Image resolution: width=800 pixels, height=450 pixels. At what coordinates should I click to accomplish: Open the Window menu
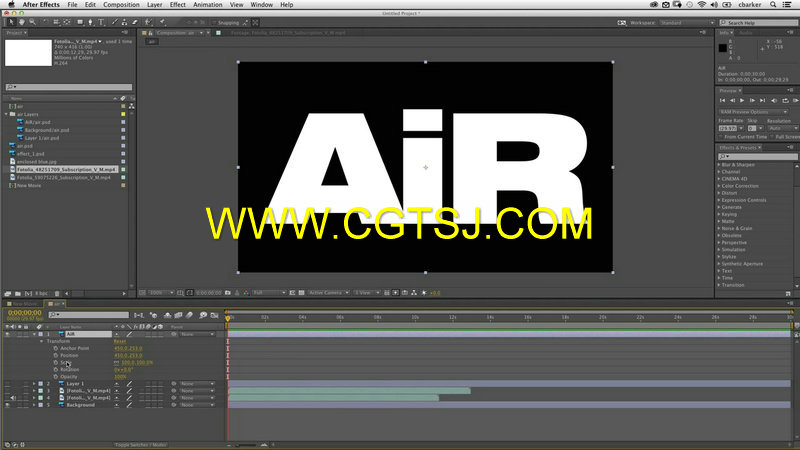click(x=261, y=5)
